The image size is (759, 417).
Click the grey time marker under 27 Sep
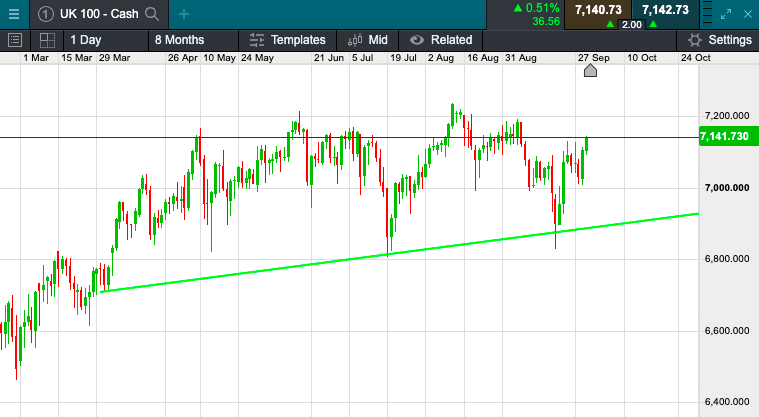[x=590, y=71]
